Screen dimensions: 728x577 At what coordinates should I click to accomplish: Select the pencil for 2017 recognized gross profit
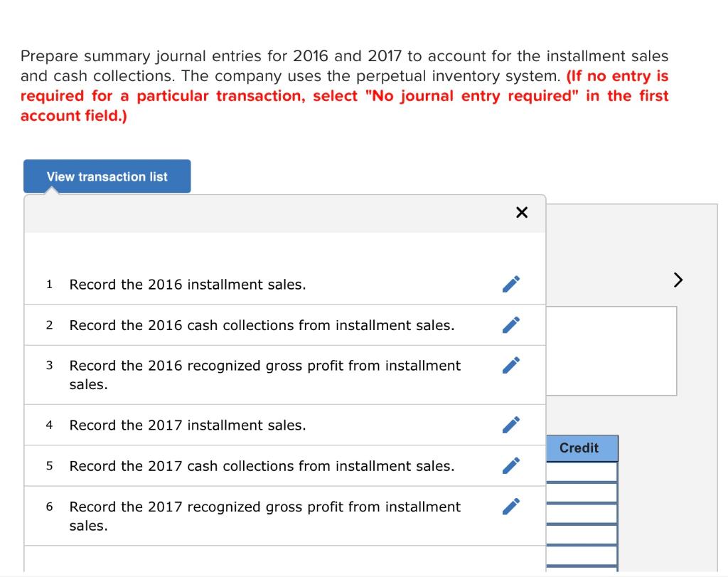click(x=510, y=506)
